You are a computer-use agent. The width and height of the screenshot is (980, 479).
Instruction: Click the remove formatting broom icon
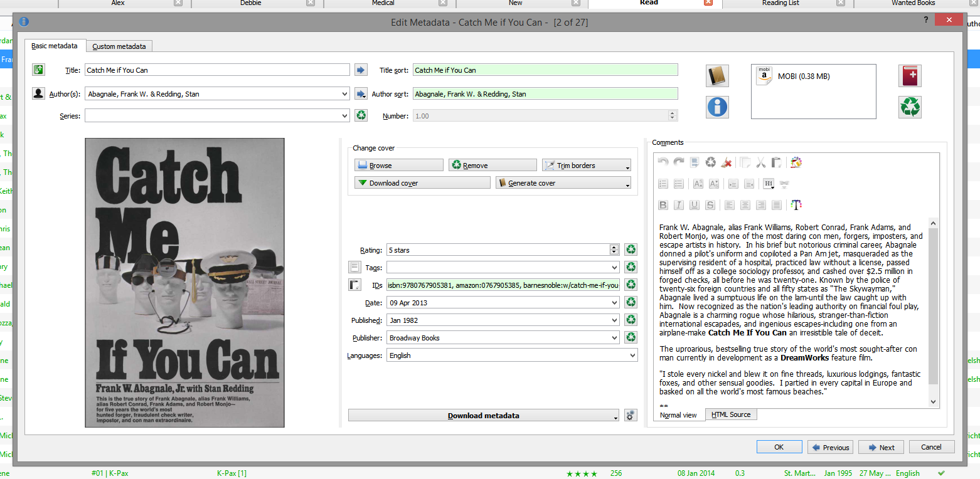coord(727,162)
